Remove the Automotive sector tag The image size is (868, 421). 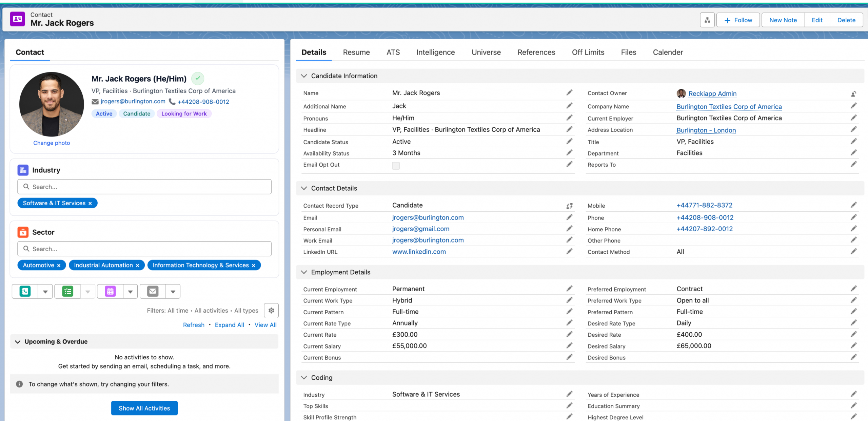[59, 266]
